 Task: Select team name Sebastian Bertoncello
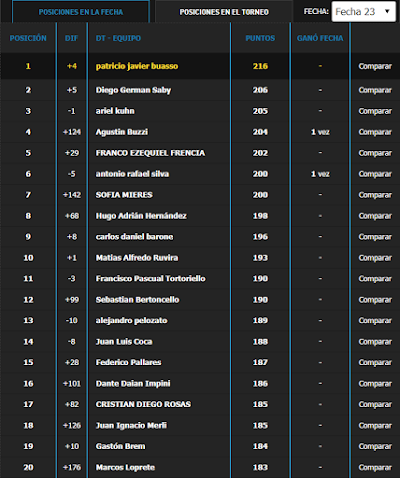pos(137,300)
